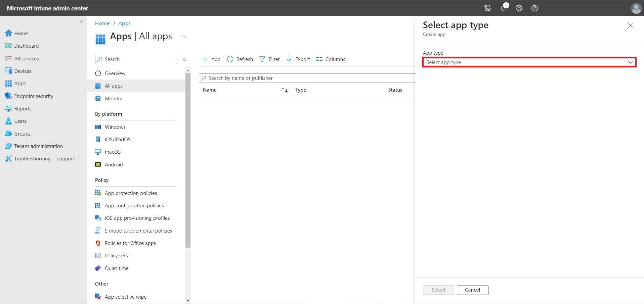Click the Type column header
Viewport: 644px width, 304px height.
click(301, 90)
